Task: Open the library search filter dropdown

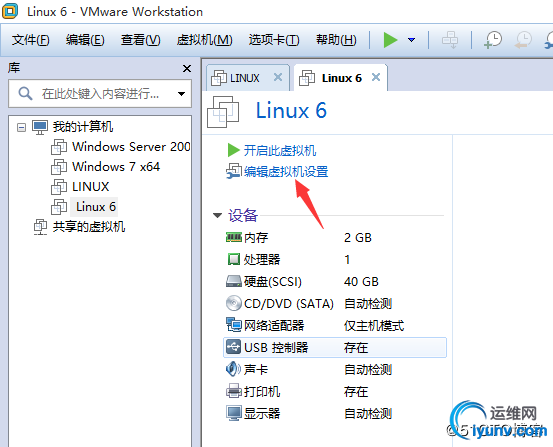Action: tap(181, 94)
